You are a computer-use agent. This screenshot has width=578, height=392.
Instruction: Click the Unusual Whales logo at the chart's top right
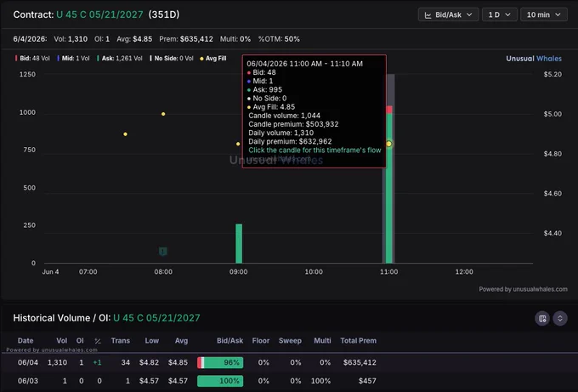(x=534, y=59)
